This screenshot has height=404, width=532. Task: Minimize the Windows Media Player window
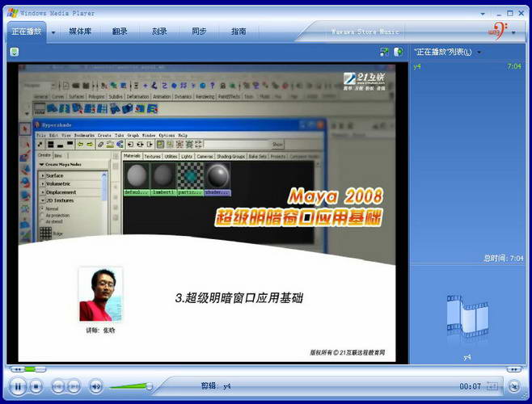pos(499,14)
